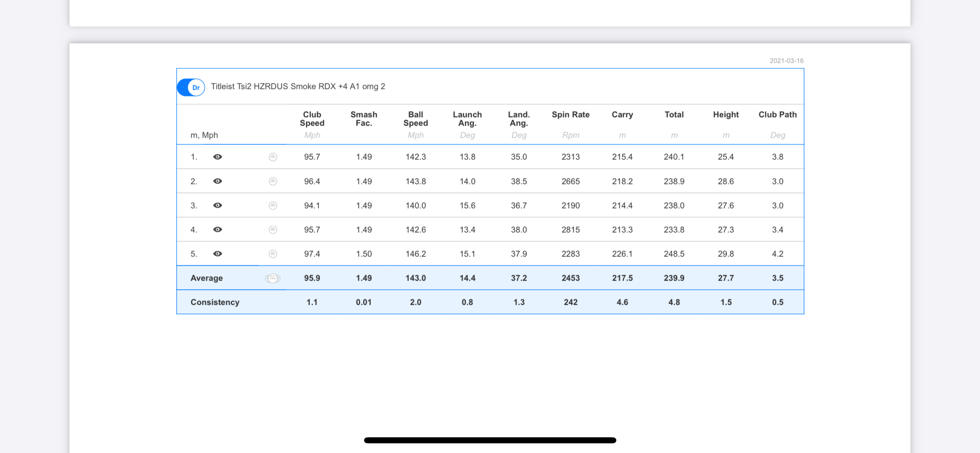Click carry value 226.1
980x453 pixels.
[622, 253]
